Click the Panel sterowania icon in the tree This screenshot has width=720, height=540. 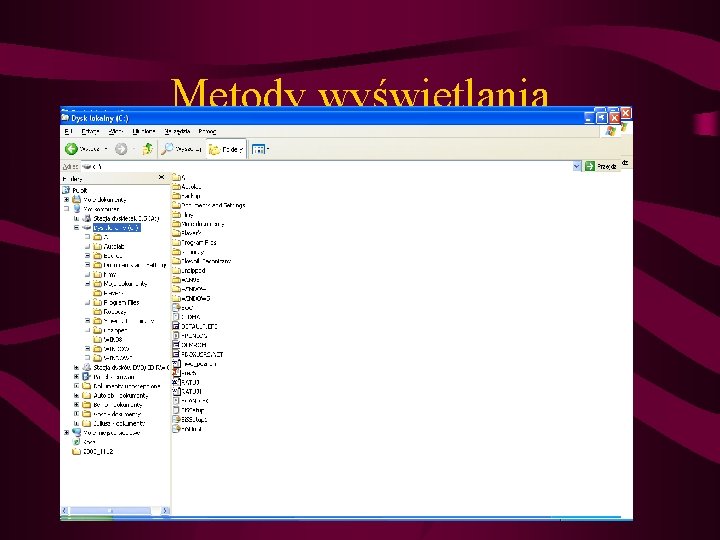pos(86,376)
